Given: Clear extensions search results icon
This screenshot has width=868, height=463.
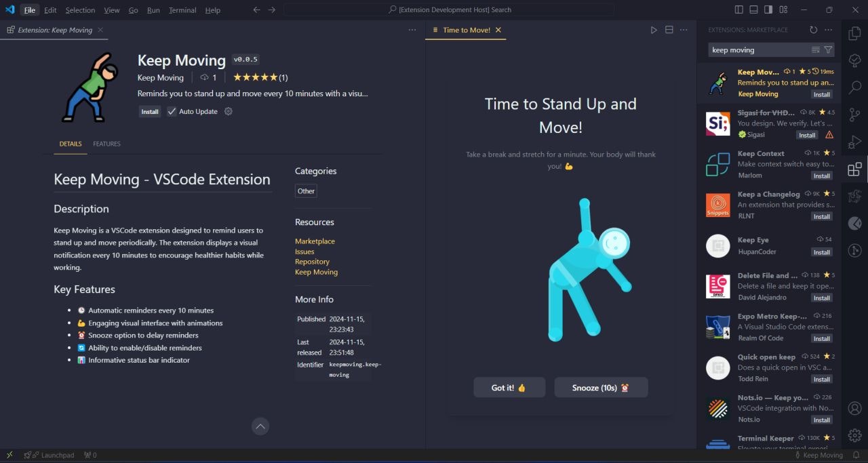Looking at the screenshot, I should pyautogui.click(x=816, y=49).
